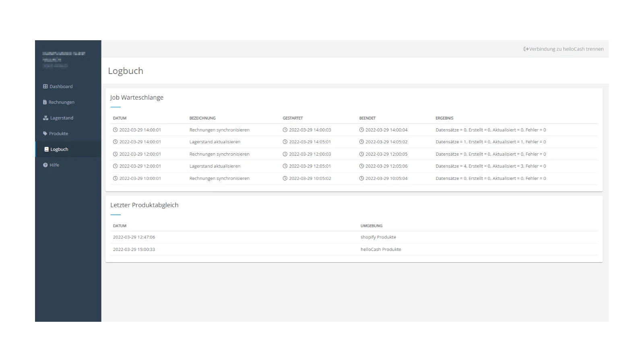Click the Produkte tag icon
The image size is (644, 362).
click(x=45, y=134)
